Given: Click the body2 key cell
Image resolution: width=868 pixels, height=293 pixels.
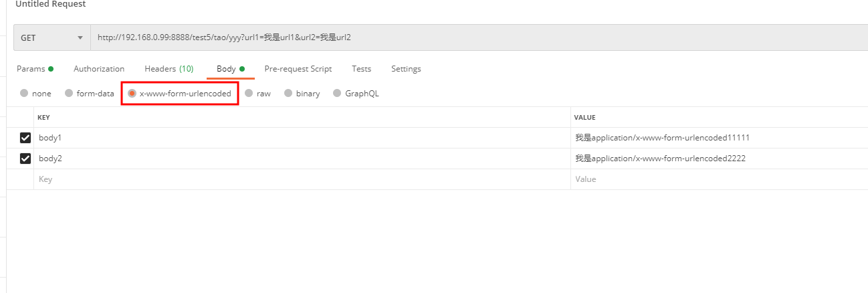Looking at the screenshot, I should pos(302,159).
